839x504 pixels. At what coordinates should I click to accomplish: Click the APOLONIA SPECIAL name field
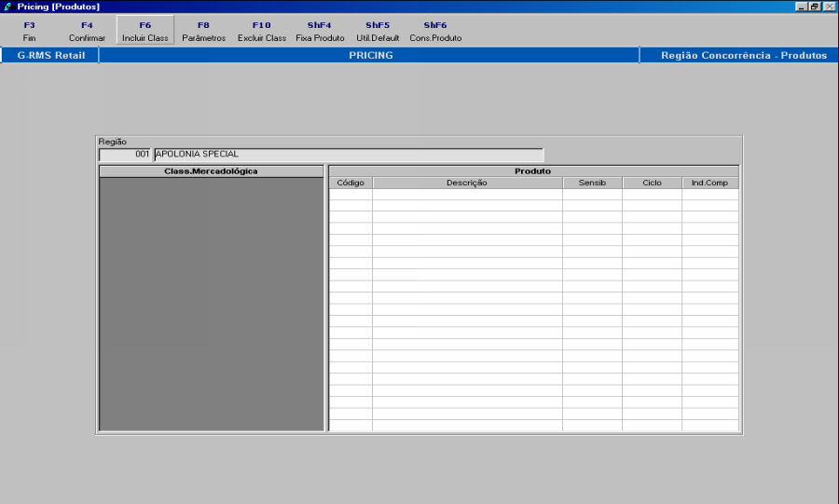[x=349, y=155]
